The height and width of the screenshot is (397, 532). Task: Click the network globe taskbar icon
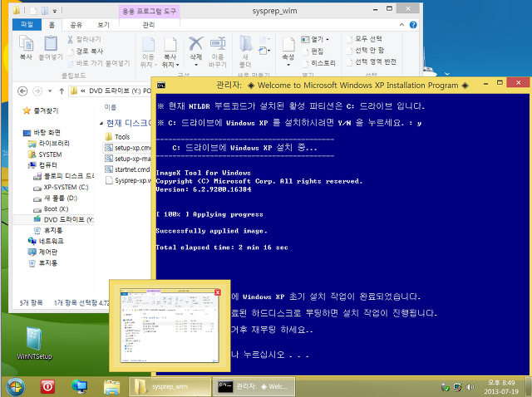80,386
